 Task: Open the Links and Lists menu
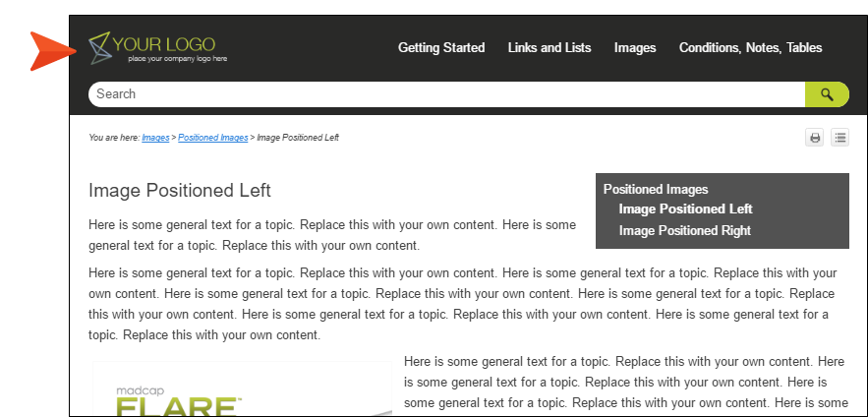[x=550, y=47]
